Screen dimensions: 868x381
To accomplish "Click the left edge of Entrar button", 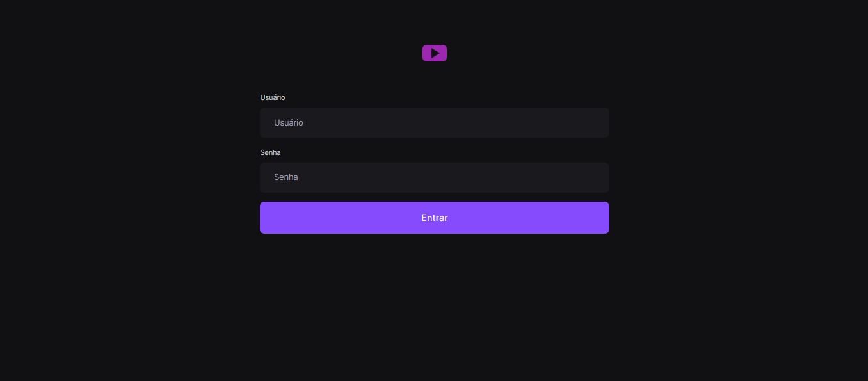I will click(x=266, y=218).
